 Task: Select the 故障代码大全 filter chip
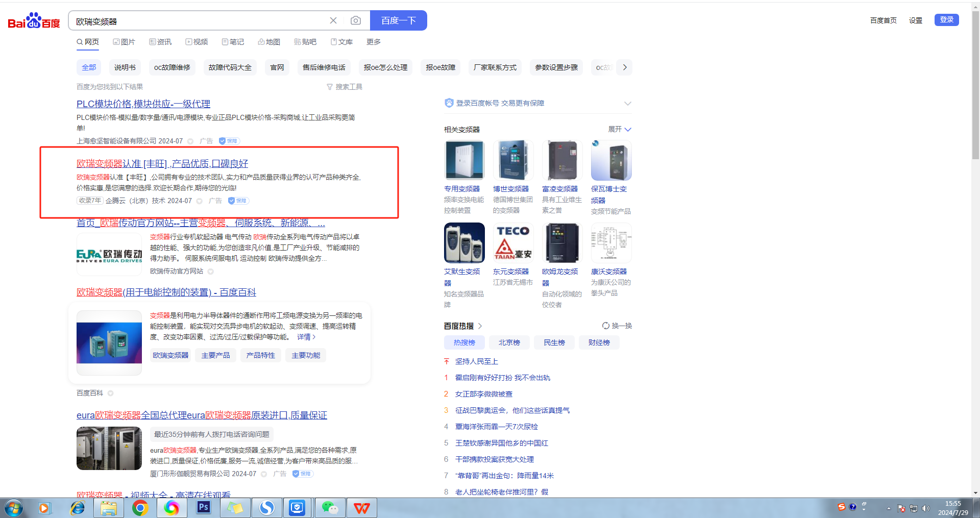point(230,67)
